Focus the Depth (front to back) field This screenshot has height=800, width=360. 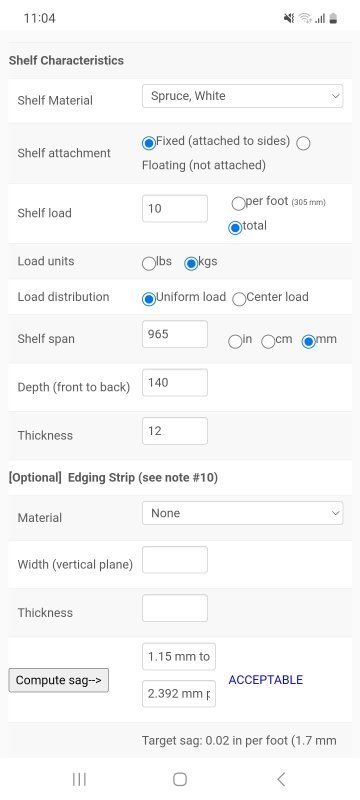(x=175, y=383)
